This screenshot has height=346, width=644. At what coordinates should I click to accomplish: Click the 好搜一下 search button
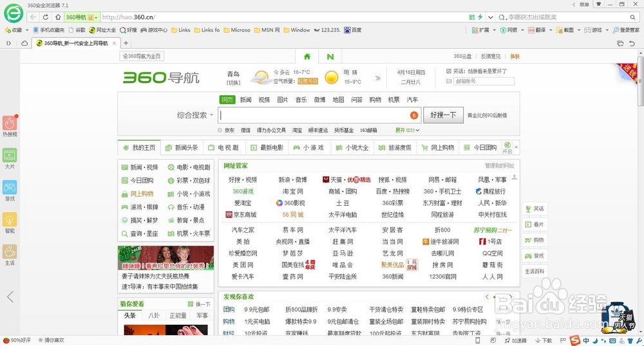coord(443,115)
